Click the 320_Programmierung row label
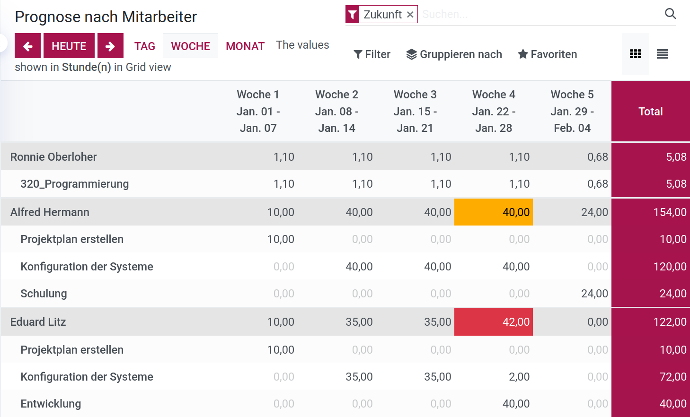690x417 pixels. (75, 184)
